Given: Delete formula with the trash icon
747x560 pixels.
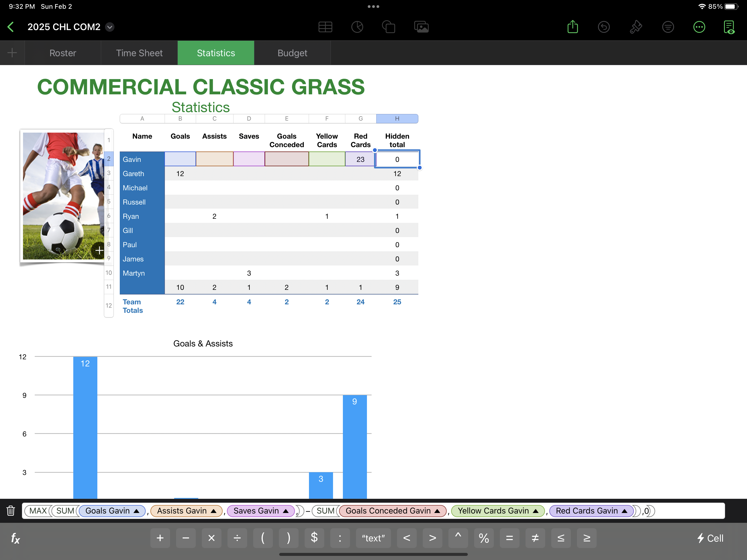Looking at the screenshot, I should point(11,510).
